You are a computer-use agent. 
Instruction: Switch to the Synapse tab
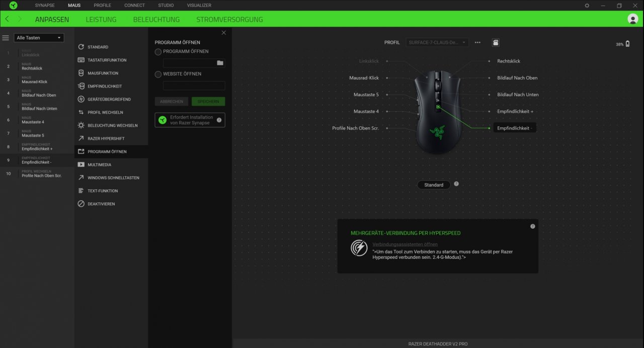pyautogui.click(x=45, y=5)
